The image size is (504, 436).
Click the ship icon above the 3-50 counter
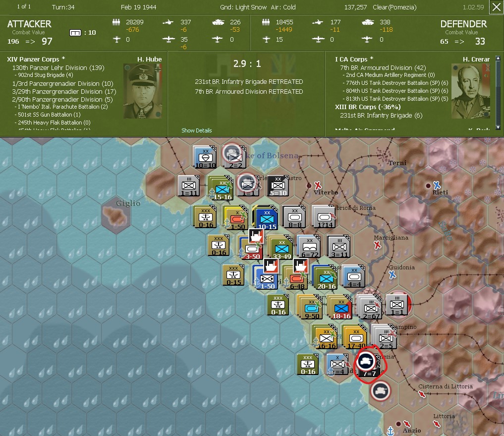(x=256, y=236)
